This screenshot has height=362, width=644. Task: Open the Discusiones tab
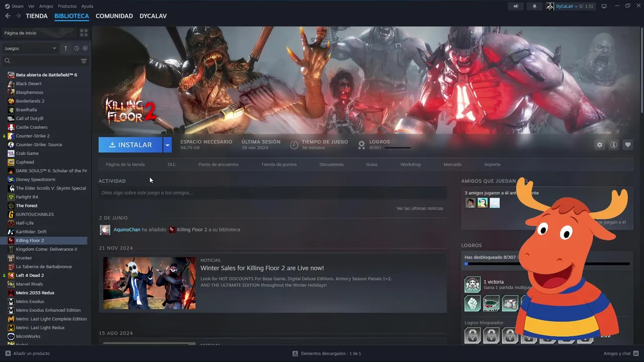332,164
